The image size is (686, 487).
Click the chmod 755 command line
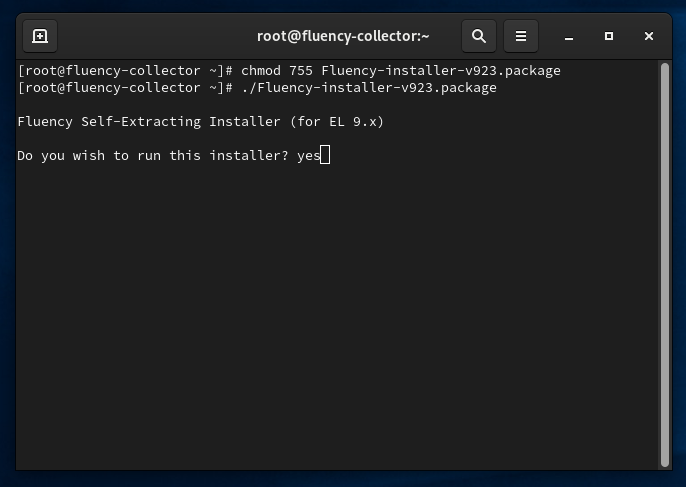289,70
